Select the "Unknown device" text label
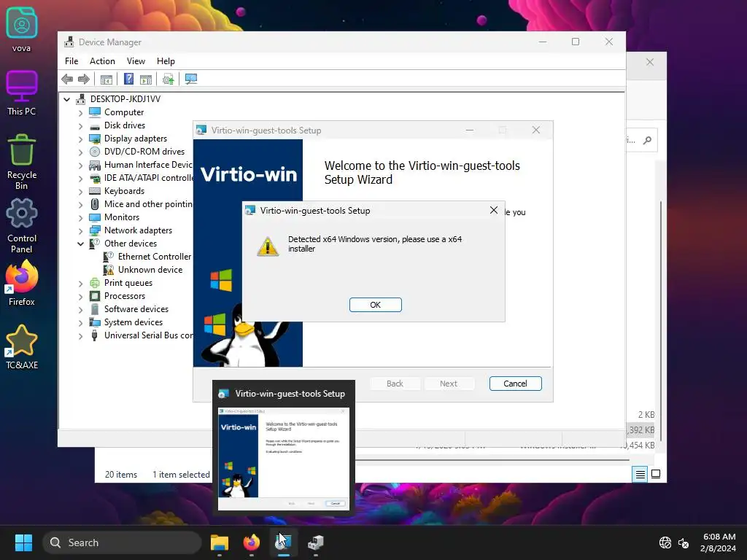747x560 pixels. [x=150, y=270]
